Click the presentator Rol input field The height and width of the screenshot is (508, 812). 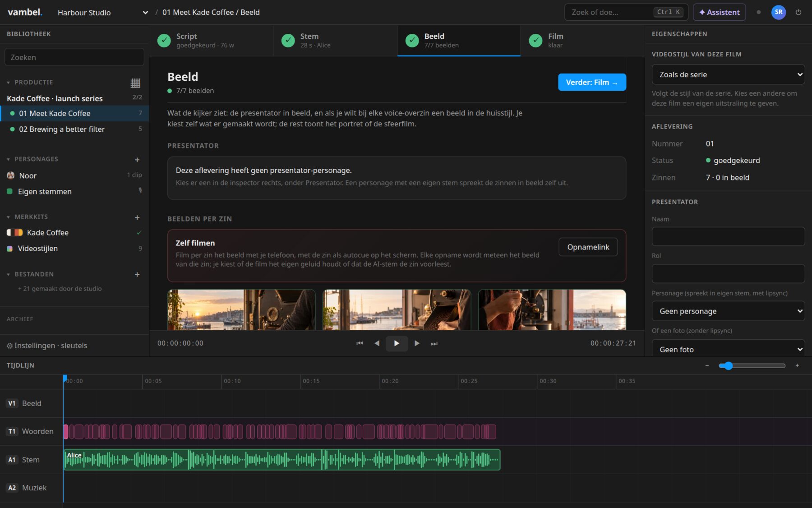728,273
